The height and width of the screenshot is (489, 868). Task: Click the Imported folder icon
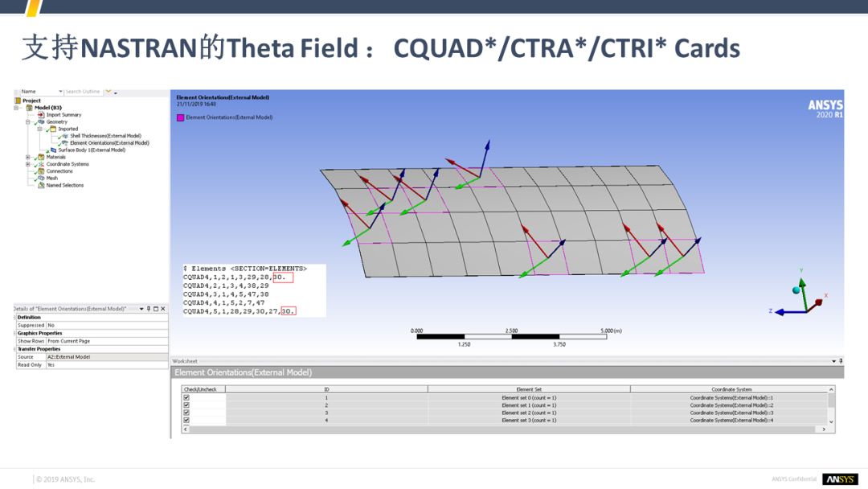click(53, 129)
